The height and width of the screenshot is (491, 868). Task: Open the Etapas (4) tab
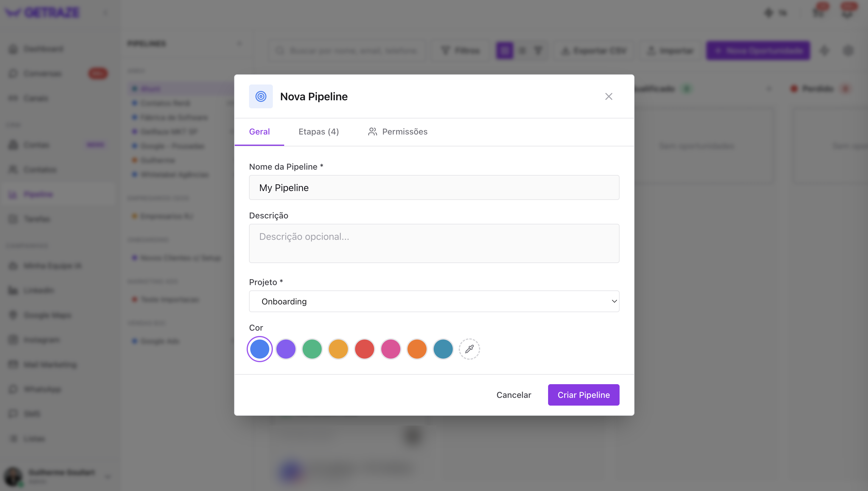click(x=319, y=132)
